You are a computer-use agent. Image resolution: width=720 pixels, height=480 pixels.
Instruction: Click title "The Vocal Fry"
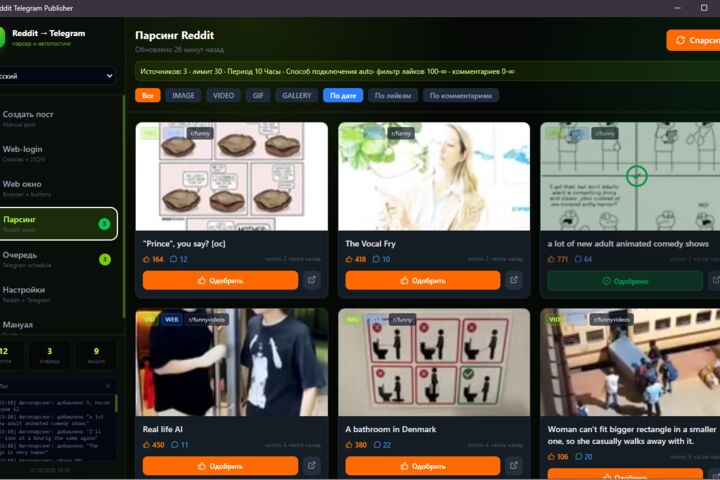[370, 244]
